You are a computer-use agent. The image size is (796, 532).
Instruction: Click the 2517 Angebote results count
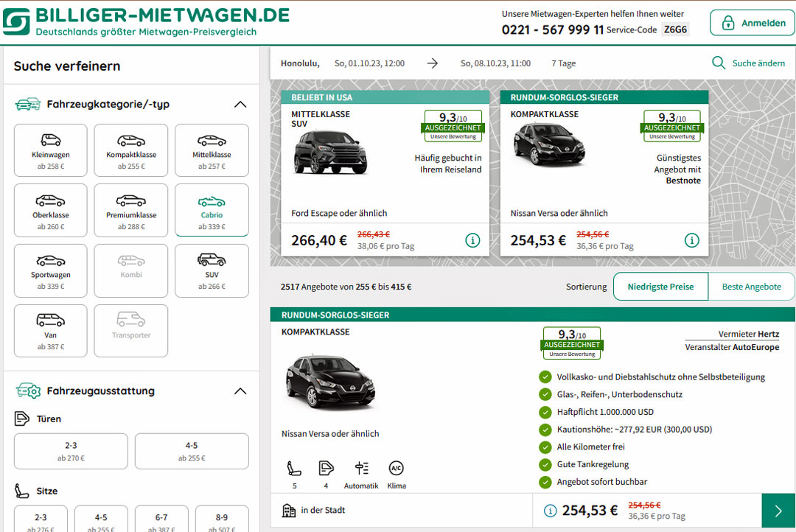(x=346, y=287)
